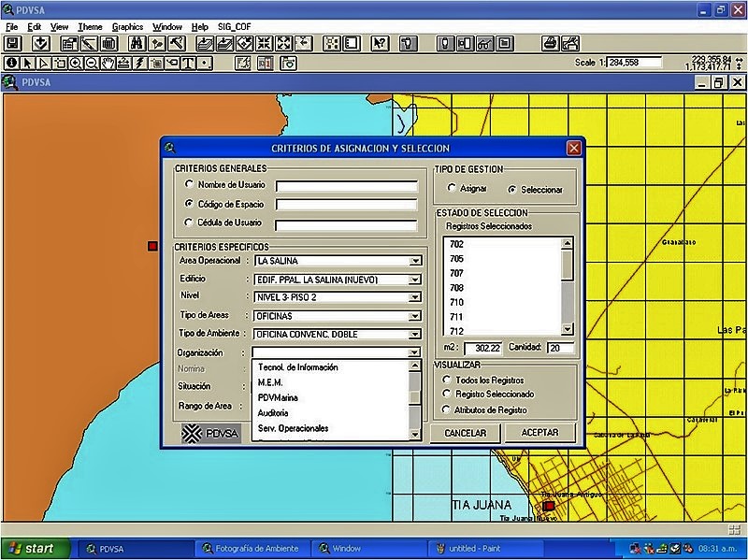This screenshot has width=748, height=560.
Task: Click the ACEPTAR button
Action: [539, 433]
